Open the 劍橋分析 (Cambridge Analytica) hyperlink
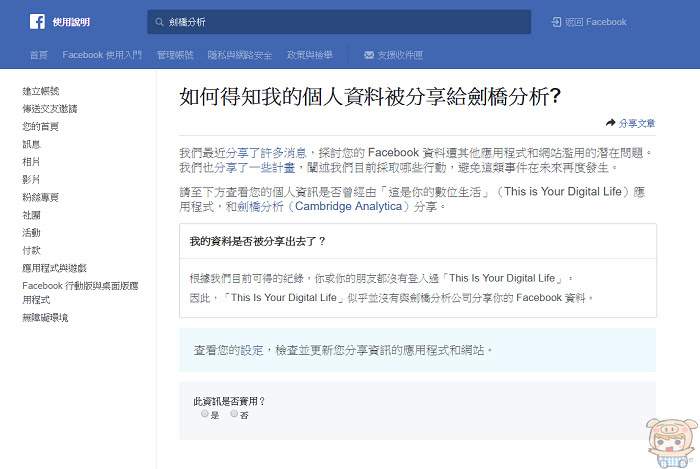This screenshot has width=700, height=469. [x=323, y=207]
